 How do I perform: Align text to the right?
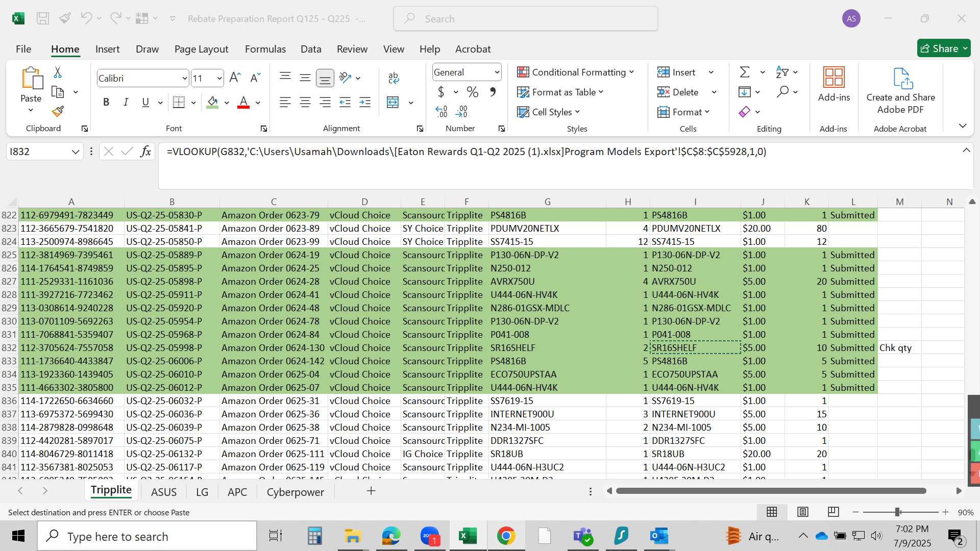pyautogui.click(x=325, y=103)
